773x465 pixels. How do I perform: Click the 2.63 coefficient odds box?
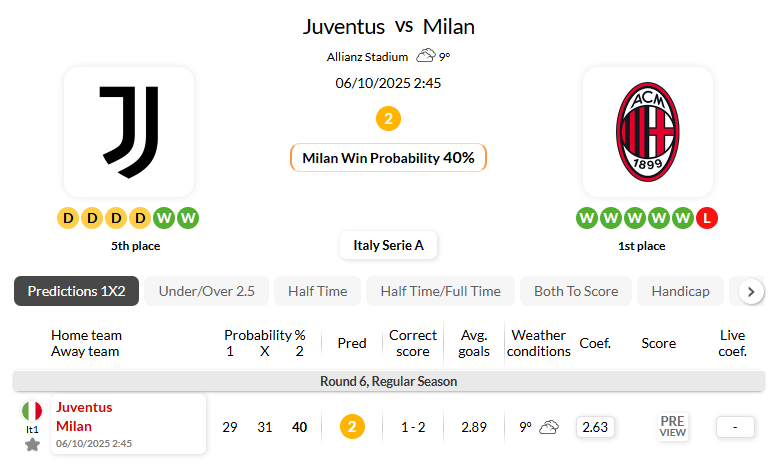coord(595,427)
